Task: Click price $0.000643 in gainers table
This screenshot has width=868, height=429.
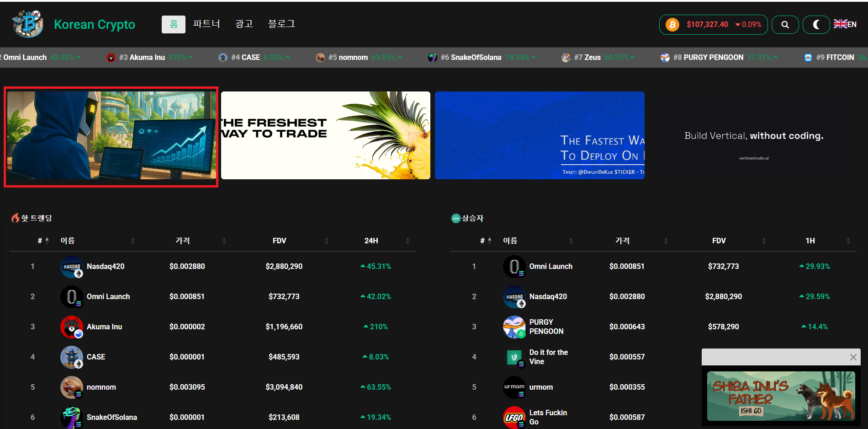Action: tap(627, 327)
